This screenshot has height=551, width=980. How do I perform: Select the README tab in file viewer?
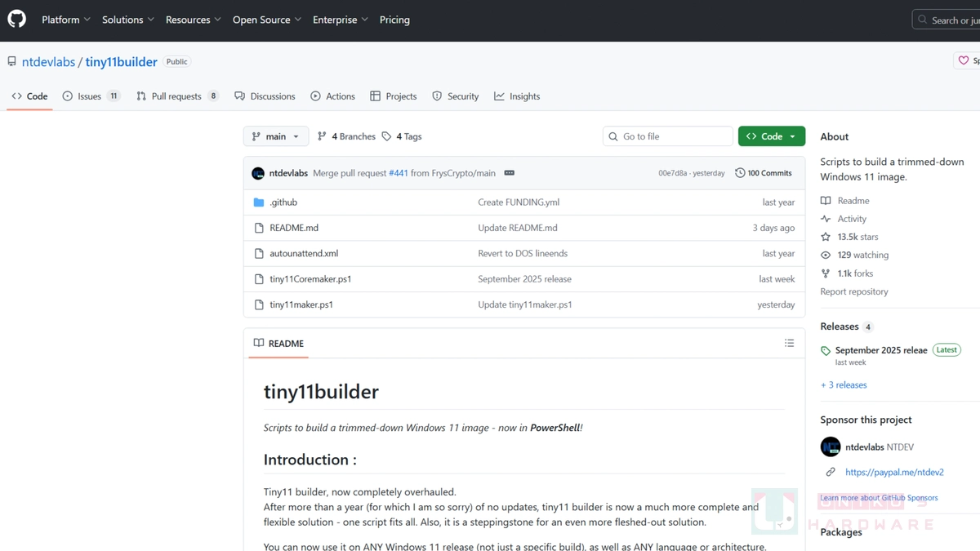click(278, 344)
